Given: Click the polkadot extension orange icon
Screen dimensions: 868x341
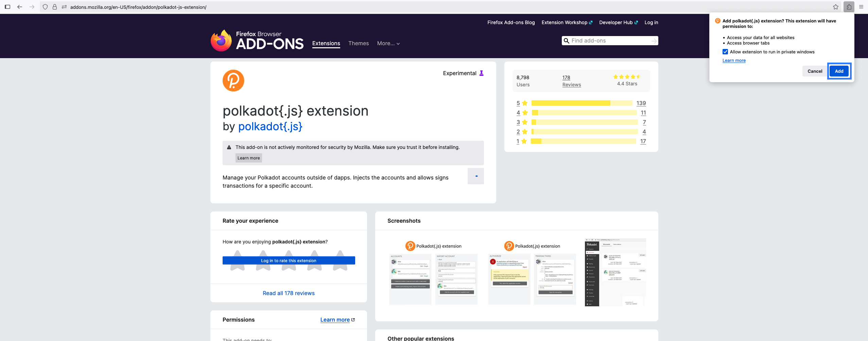Looking at the screenshot, I should tap(233, 81).
